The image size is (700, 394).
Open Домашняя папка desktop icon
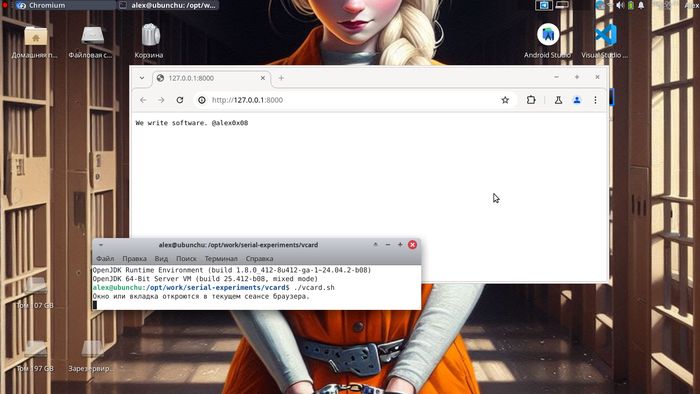(35, 42)
